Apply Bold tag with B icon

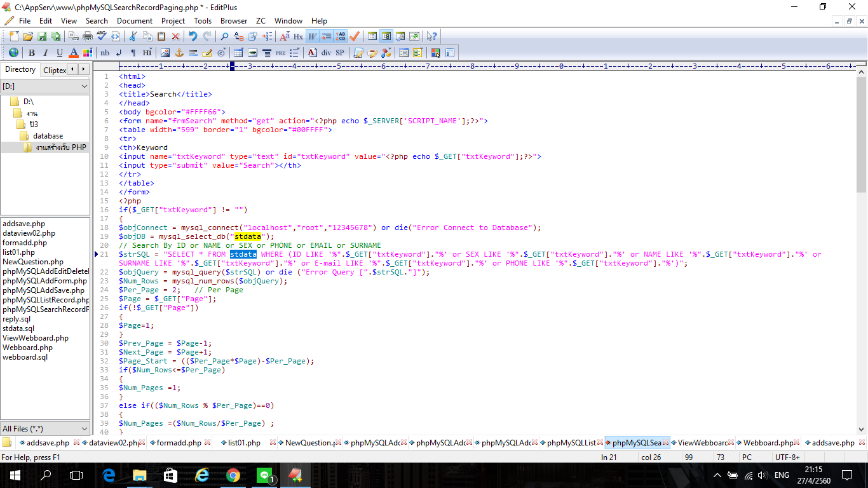click(x=32, y=53)
